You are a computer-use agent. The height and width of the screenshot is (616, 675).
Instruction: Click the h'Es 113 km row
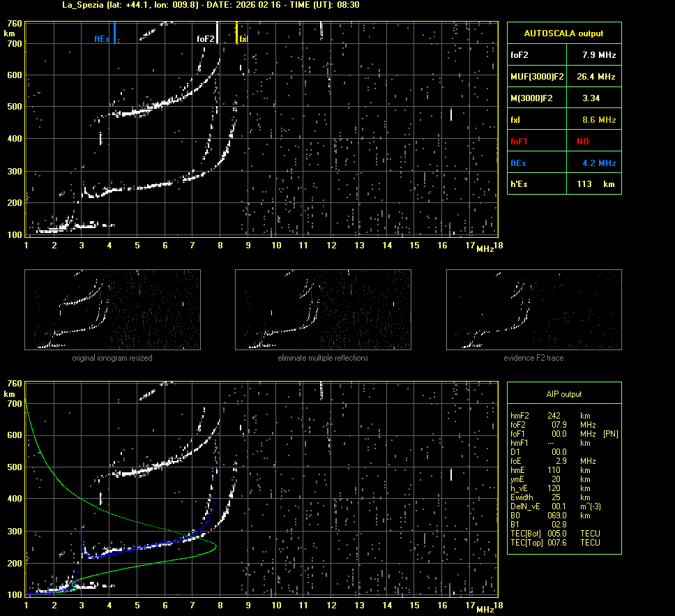click(563, 183)
